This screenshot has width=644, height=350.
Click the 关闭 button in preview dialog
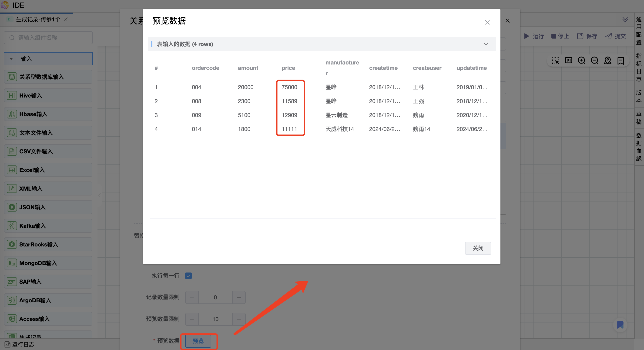pos(478,248)
